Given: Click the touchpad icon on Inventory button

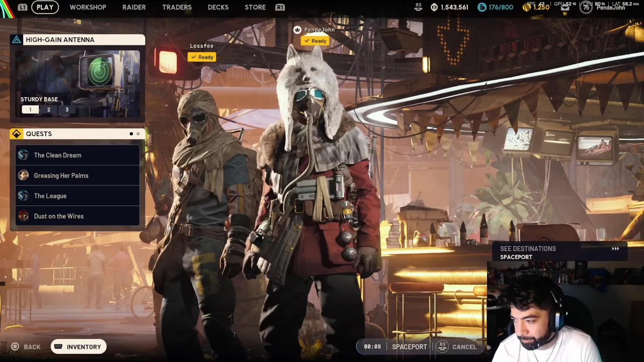Looking at the screenshot, I should pyautogui.click(x=58, y=346).
